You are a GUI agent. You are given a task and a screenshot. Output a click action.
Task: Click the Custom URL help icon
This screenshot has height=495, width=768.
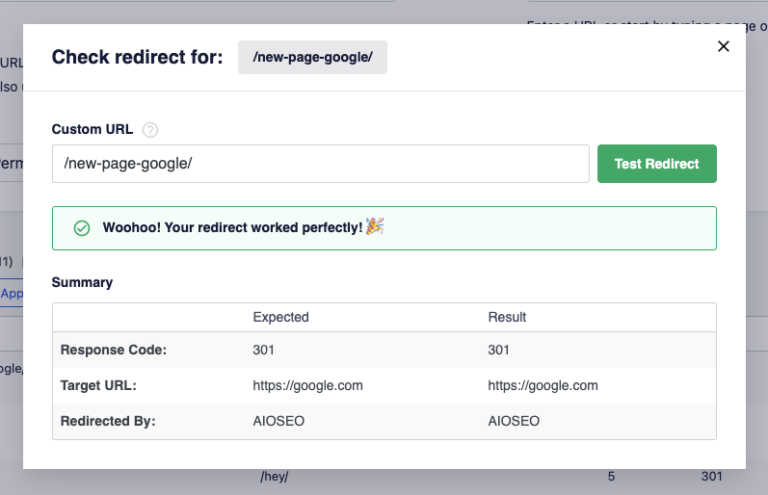150,130
